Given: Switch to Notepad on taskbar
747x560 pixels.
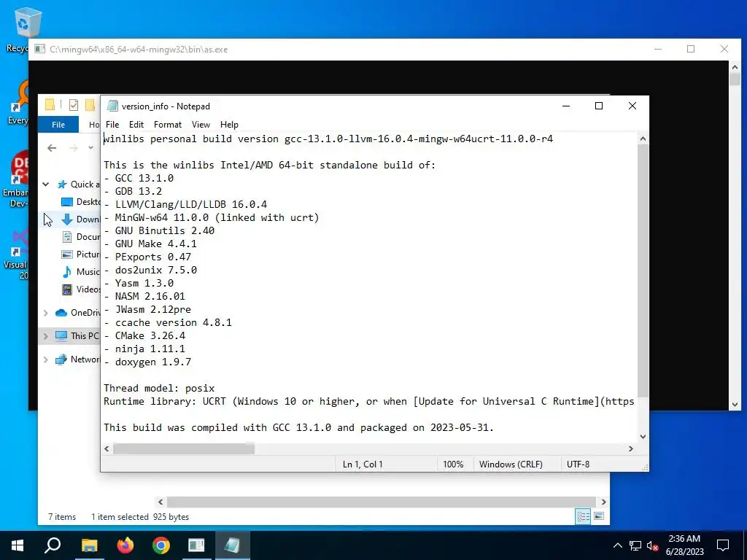Looking at the screenshot, I should (x=233, y=545).
